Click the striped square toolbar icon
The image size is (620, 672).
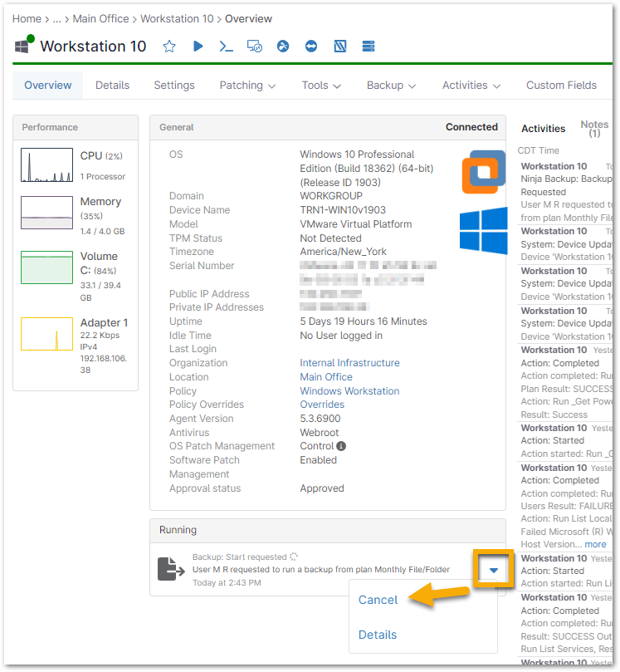340,46
